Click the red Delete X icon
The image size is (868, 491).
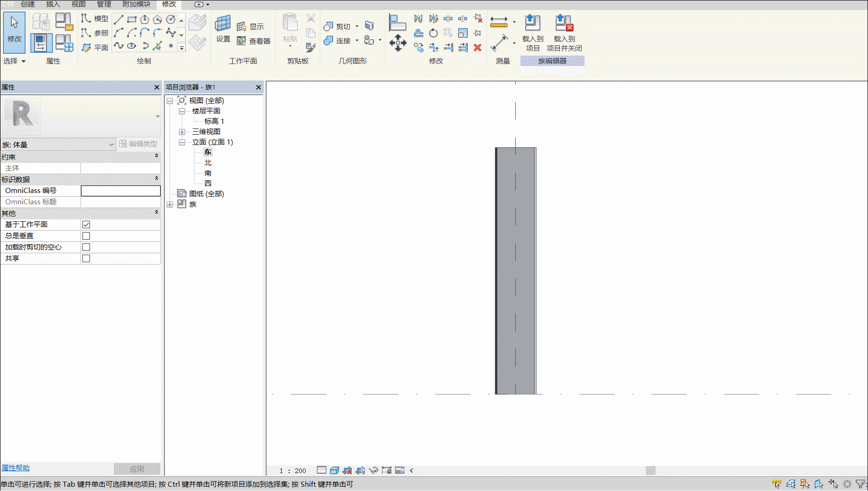478,47
